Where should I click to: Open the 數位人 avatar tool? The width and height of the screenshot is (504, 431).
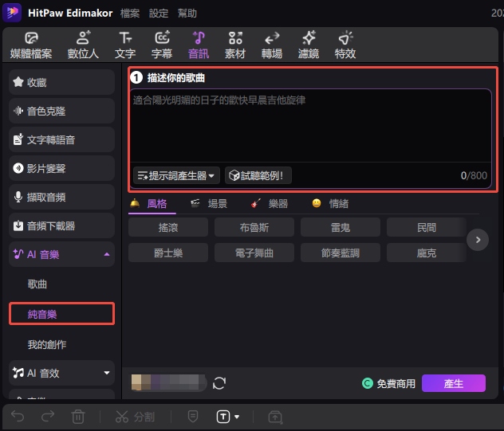pos(83,45)
